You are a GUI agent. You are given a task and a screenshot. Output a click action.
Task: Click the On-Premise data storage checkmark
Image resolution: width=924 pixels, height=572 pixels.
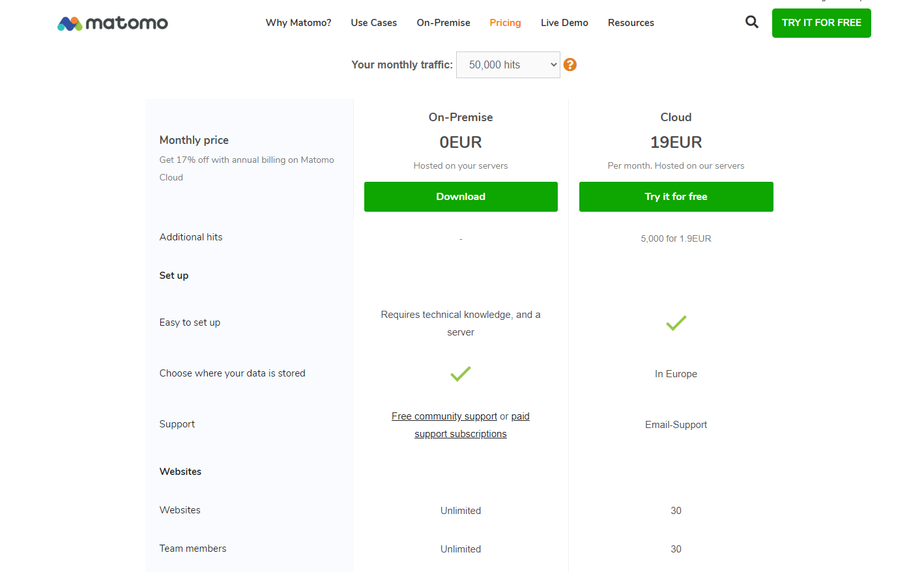pyautogui.click(x=461, y=374)
